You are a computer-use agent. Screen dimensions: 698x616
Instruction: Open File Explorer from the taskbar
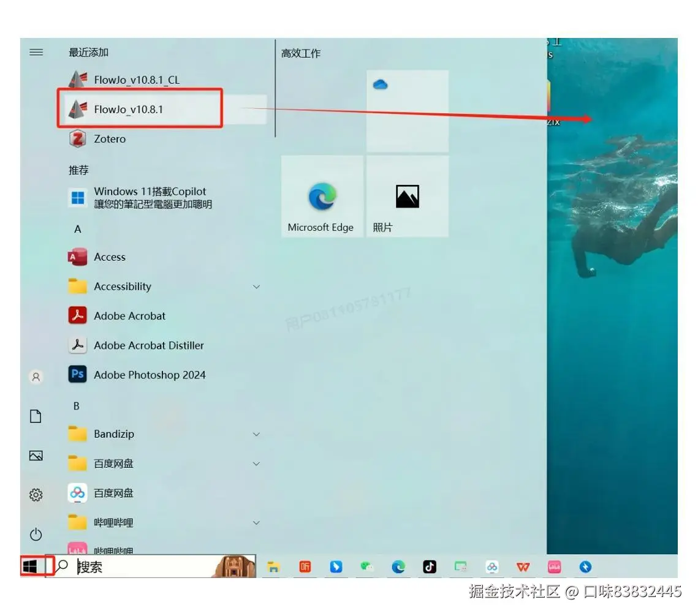pyautogui.click(x=273, y=566)
